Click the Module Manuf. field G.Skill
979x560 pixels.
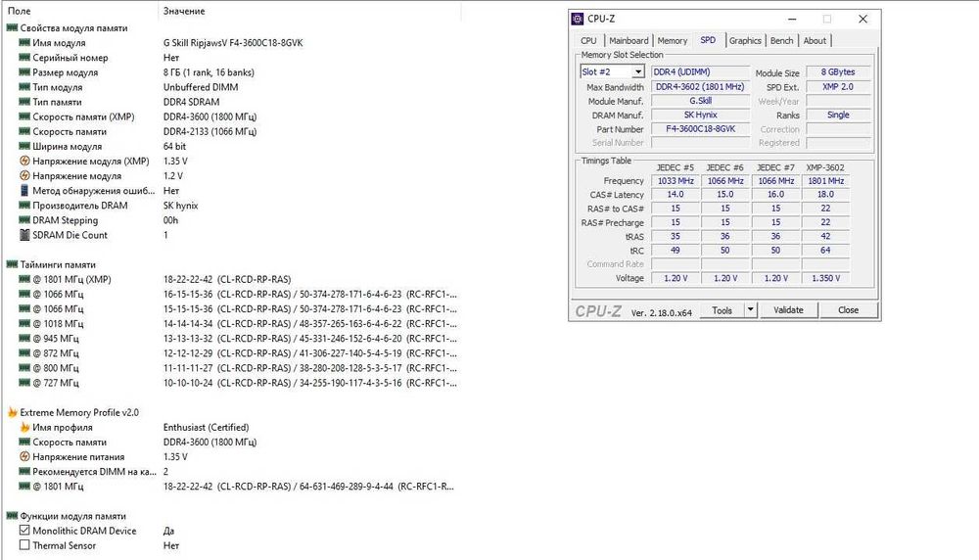point(701,101)
